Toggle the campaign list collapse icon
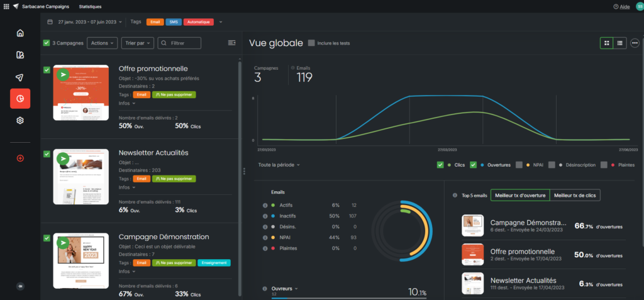 pyautogui.click(x=231, y=43)
